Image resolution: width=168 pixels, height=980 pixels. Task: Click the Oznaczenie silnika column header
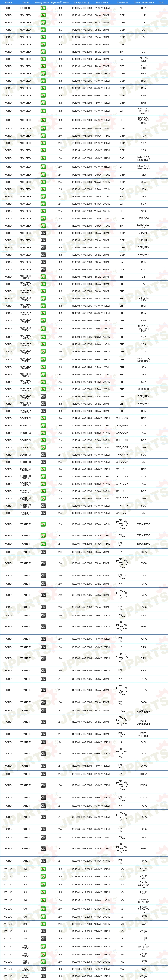coord(144,2)
